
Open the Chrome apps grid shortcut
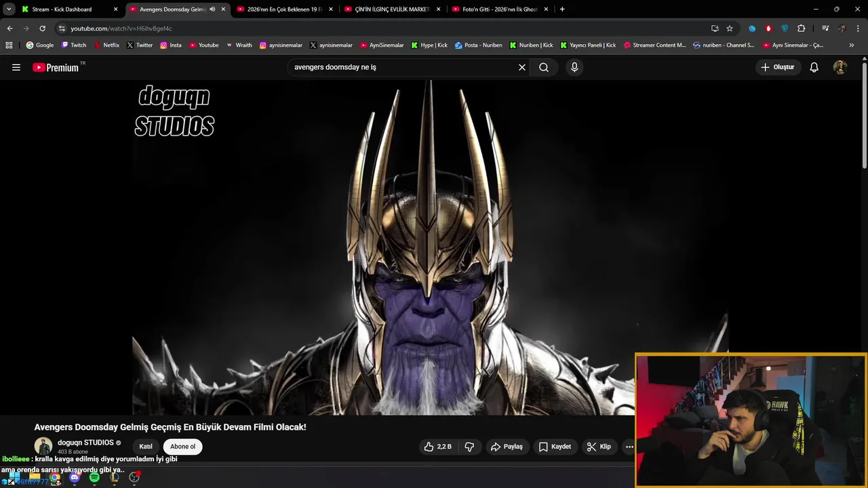coord(9,45)
